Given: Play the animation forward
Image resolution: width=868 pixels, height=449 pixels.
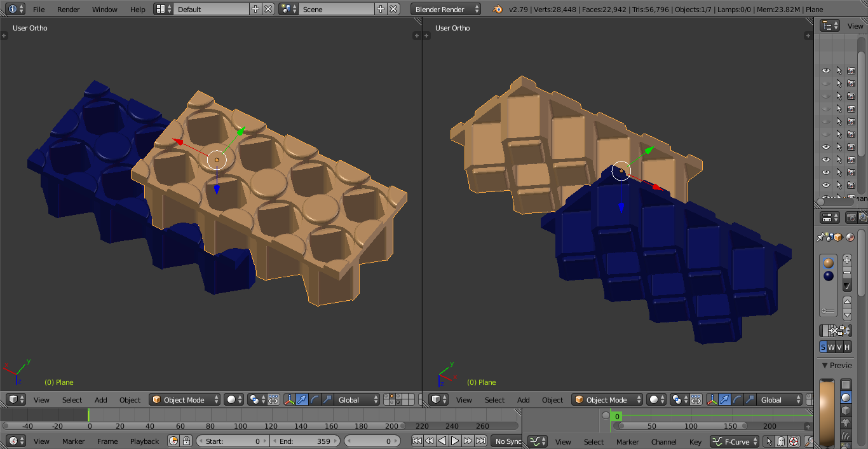Looking at the screenshot, I should pos(455,441).
